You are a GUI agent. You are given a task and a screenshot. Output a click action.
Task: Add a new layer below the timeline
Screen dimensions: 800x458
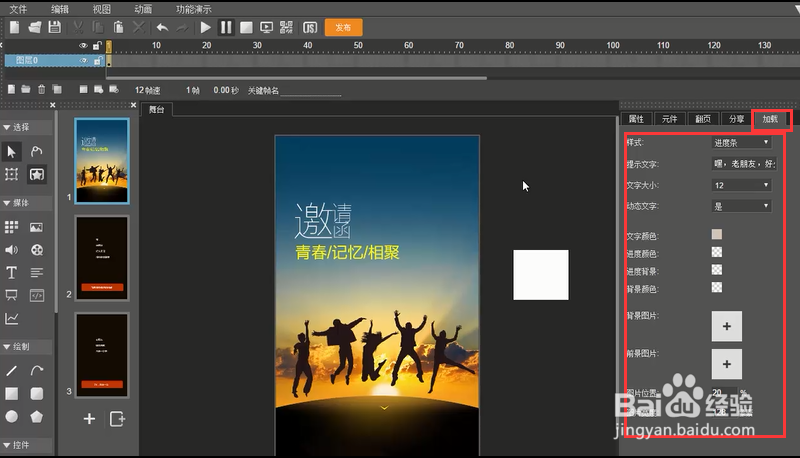[11, 90]
